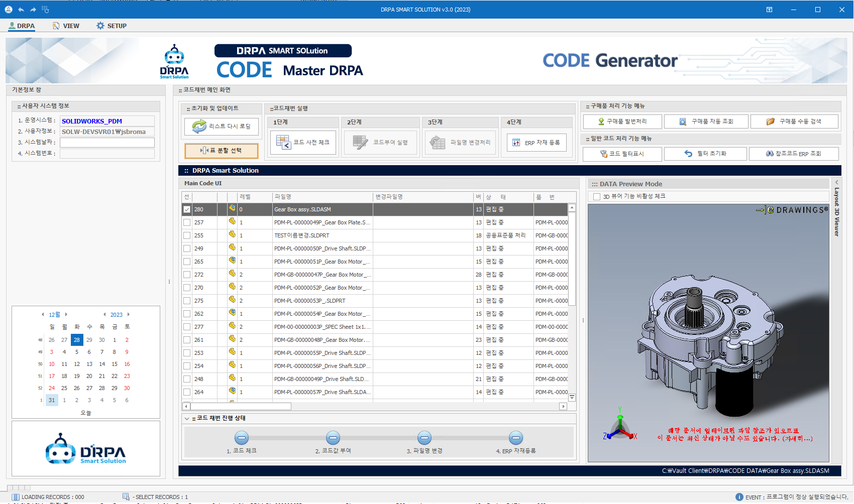Click 오늘 today link under calendar

86,413
